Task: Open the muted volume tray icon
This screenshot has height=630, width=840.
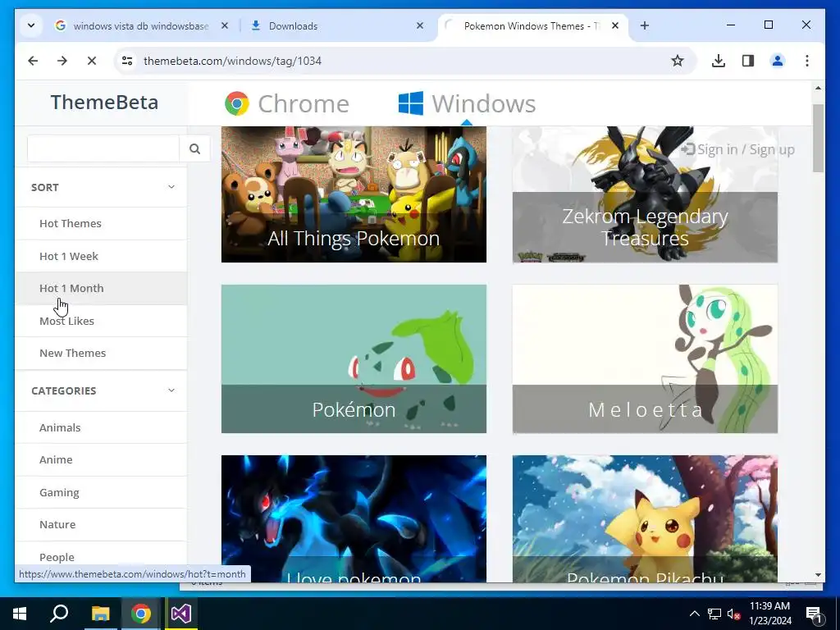Action: click(733, 614)
